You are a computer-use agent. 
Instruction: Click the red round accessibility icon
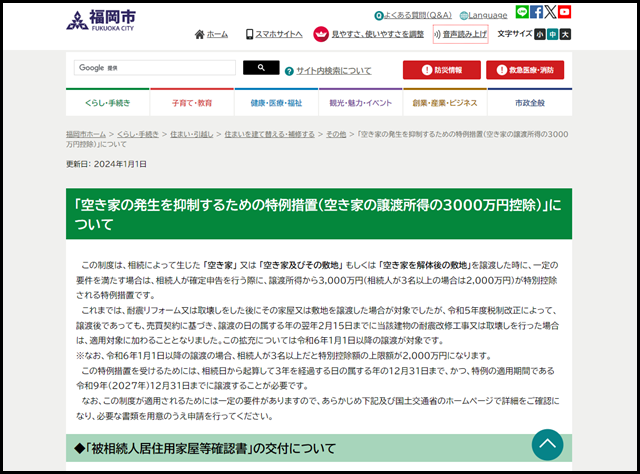(321, 34)
